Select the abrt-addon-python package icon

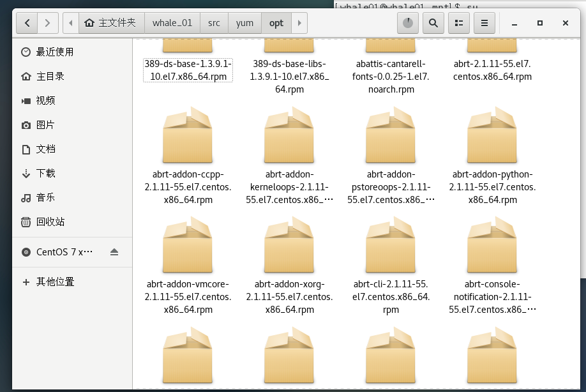492,135
